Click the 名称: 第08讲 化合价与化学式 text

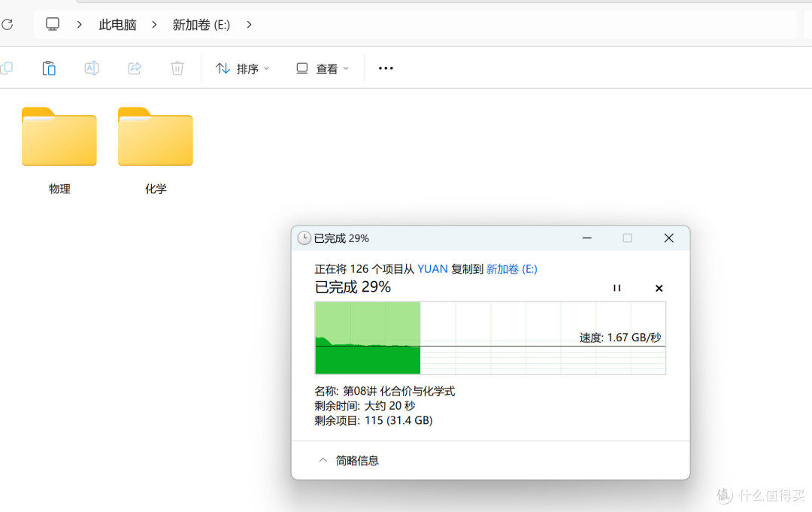[x=385, y=392]
